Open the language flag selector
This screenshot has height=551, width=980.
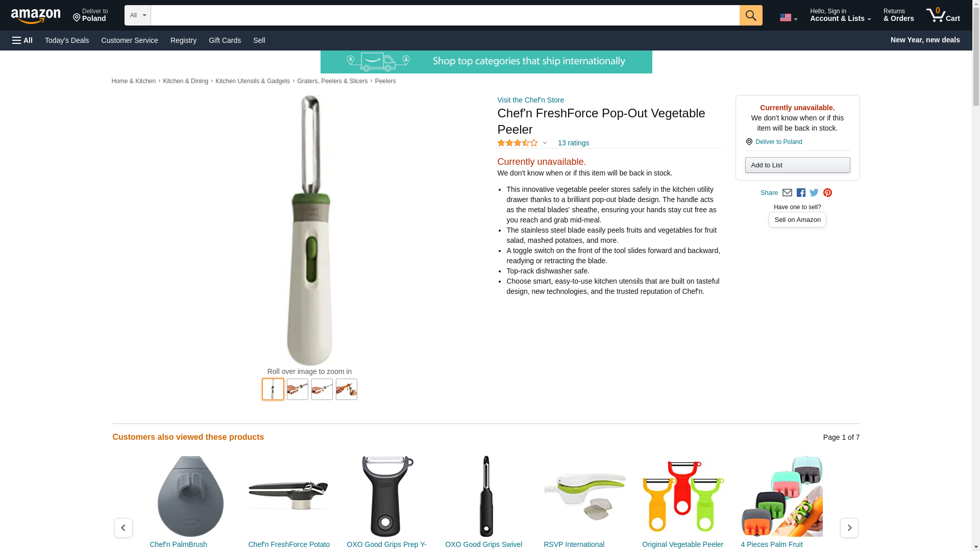(x=788, y=17)
